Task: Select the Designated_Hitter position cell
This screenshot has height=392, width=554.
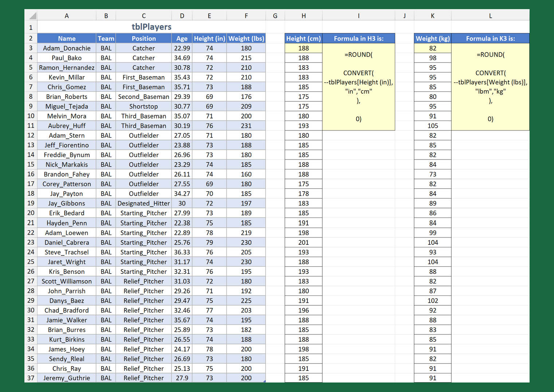Action: [x=144, y=203]
